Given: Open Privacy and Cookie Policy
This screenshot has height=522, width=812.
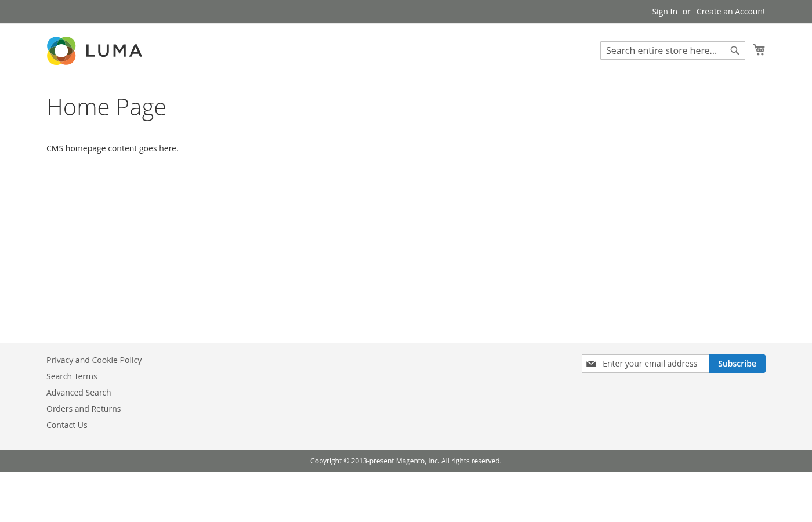Looking at the screenshot, I should 94,360.
